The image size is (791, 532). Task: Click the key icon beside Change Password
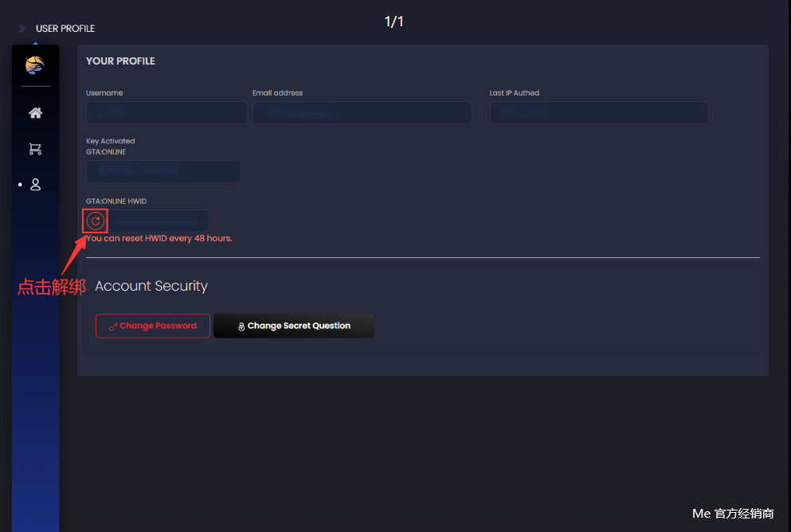coord(113,327)
